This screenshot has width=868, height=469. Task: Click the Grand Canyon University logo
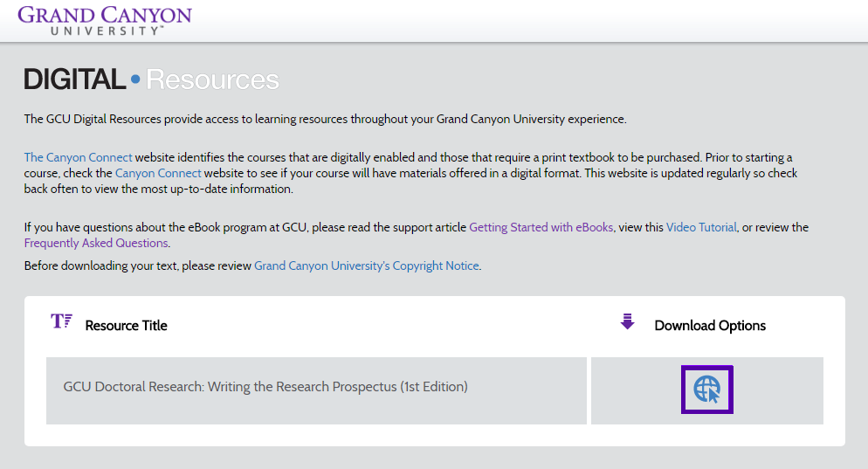[x=105, y=20]
